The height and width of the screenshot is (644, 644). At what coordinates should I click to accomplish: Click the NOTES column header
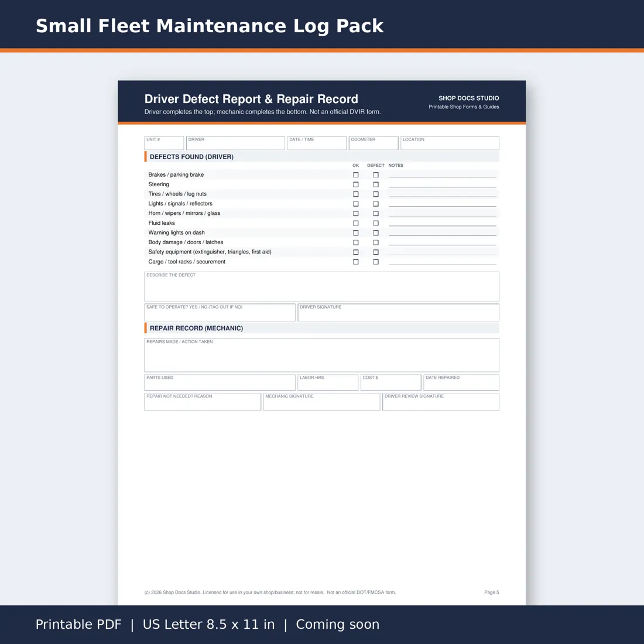coord(396,166)
